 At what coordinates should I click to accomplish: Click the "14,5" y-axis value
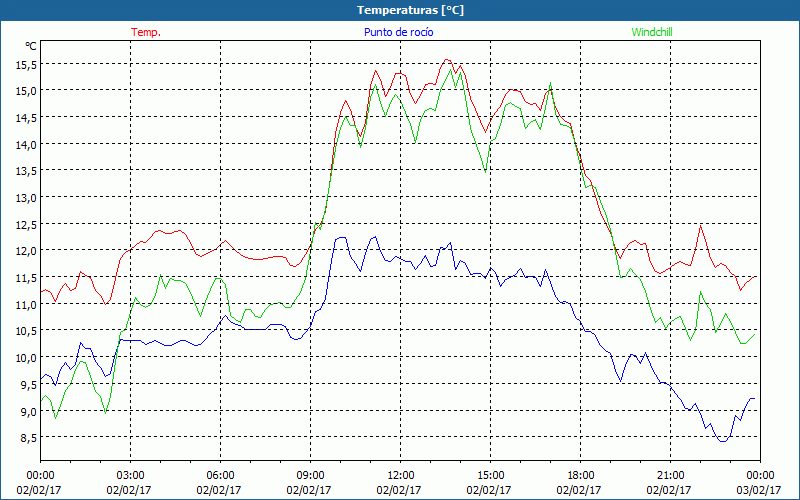point(26,118)
